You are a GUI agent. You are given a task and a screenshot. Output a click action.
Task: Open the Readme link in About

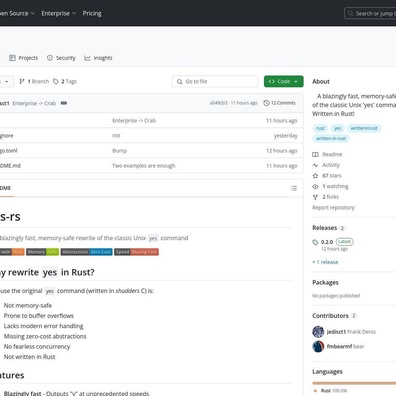(332, 154)
